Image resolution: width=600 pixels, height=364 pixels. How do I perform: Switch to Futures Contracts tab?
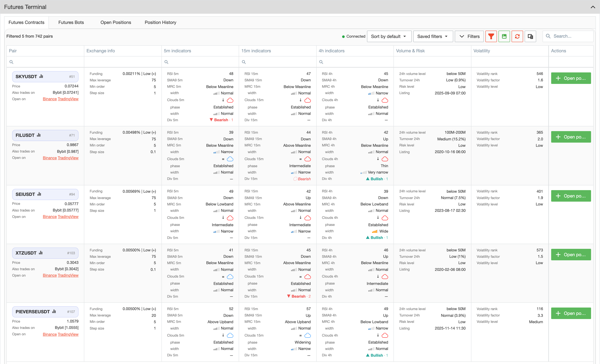(26, 22)
